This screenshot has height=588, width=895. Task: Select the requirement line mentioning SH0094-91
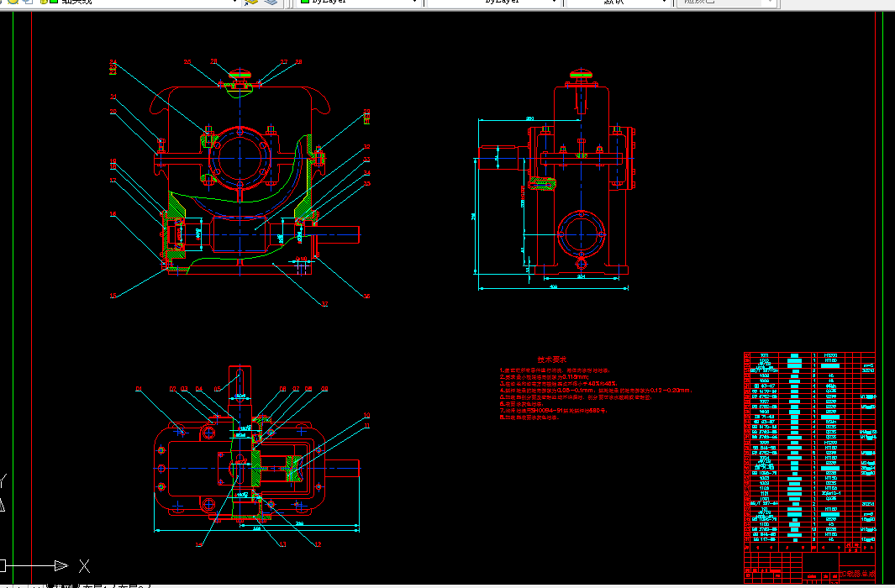[554, 411]
